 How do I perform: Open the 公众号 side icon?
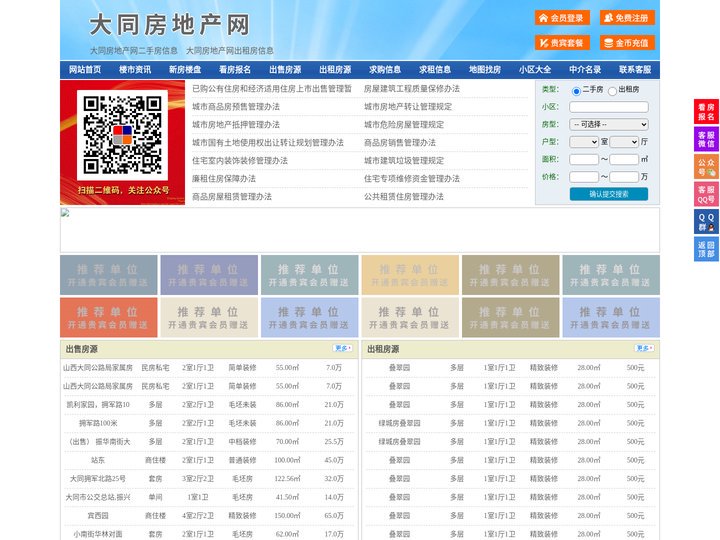[x=706, y=167]
